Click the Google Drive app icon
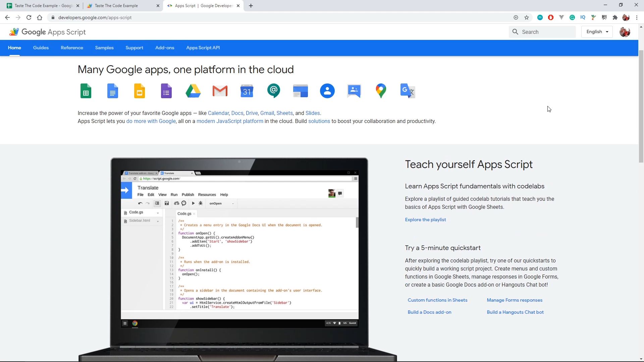 click(x=193, y=91)
